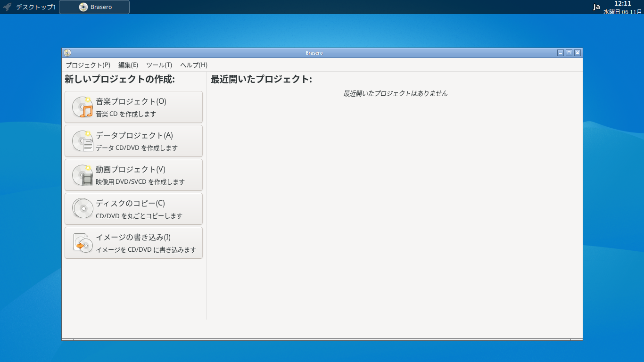Image resolution: width=644 pixels, height=362 pixels.
Task: Open the ヘルプ(H) menu
Action: [194, 65]
